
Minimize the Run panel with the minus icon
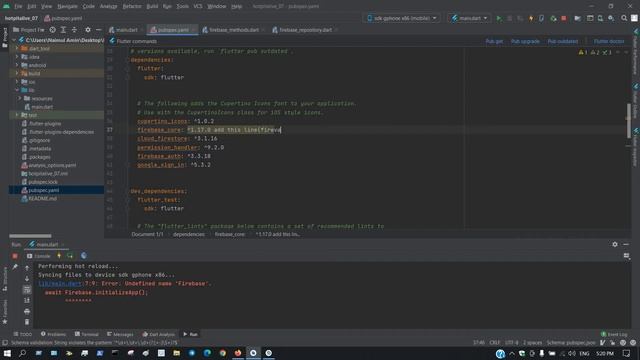[626, 244]
